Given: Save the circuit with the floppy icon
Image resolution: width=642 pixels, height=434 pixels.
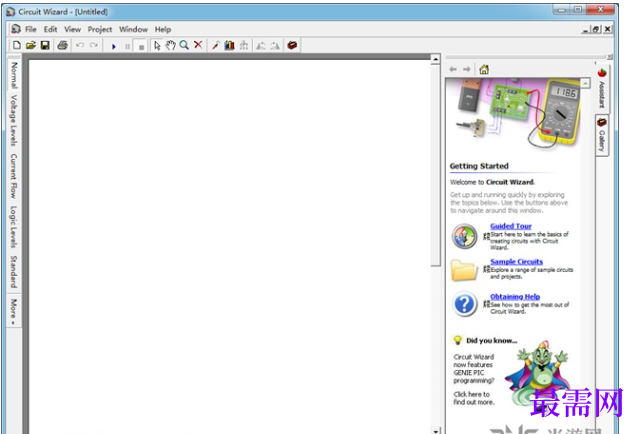Looking at the screenshot, I should (45, 45).
